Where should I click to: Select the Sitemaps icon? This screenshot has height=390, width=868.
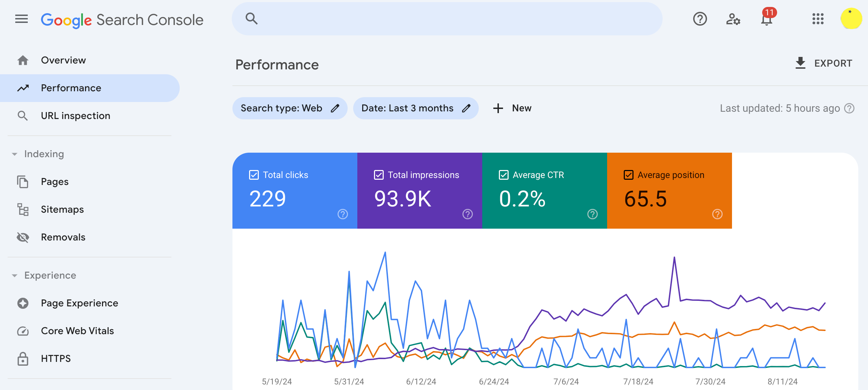point(23,209)
